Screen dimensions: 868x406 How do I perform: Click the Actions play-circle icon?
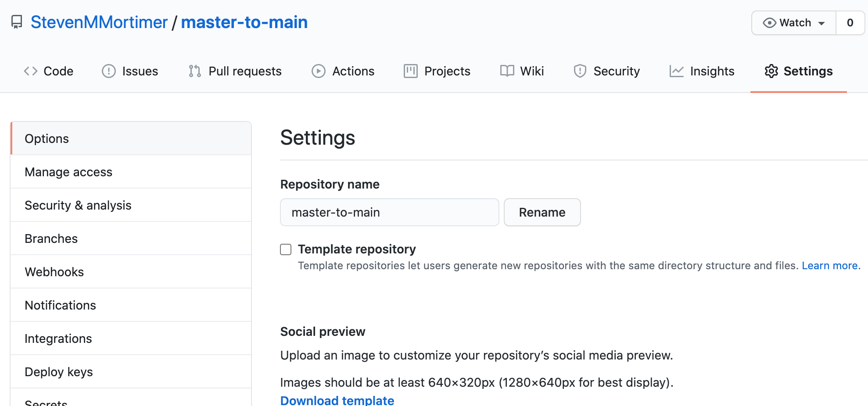[319, 71]
